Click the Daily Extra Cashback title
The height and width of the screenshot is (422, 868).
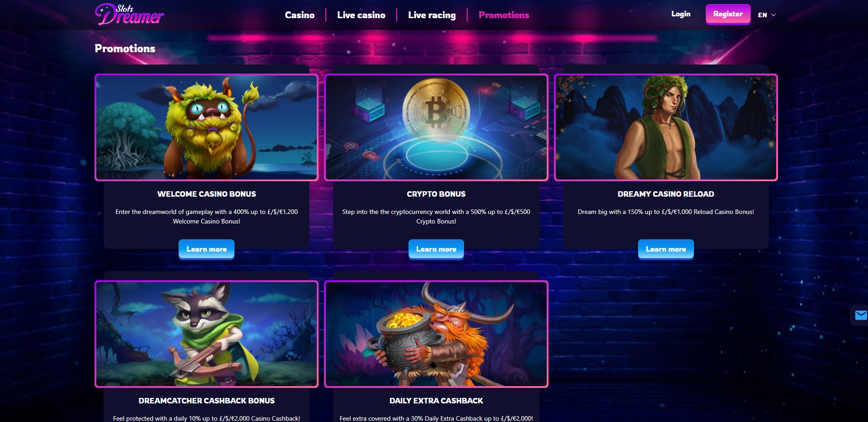(x=436, y=401)
